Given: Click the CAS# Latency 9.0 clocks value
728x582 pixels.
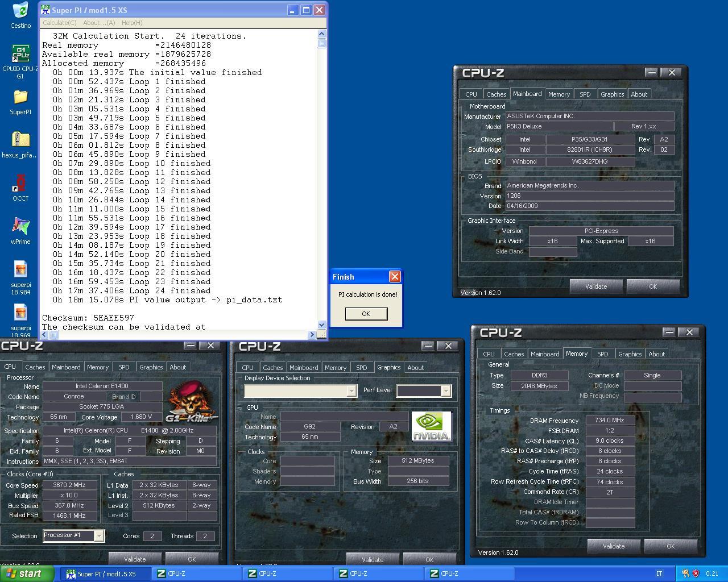Looking at the screenshot, I should (610, 441).
